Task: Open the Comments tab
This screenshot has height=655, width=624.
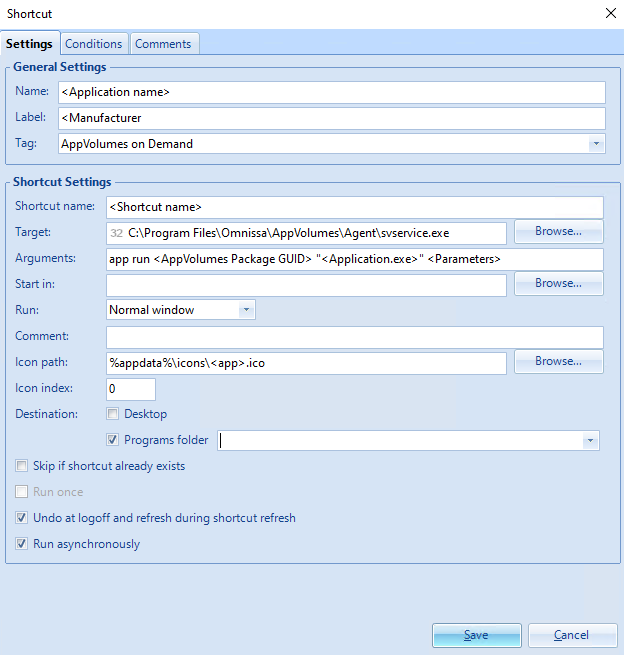Action: pyautogui.click(x=163, y=44)
